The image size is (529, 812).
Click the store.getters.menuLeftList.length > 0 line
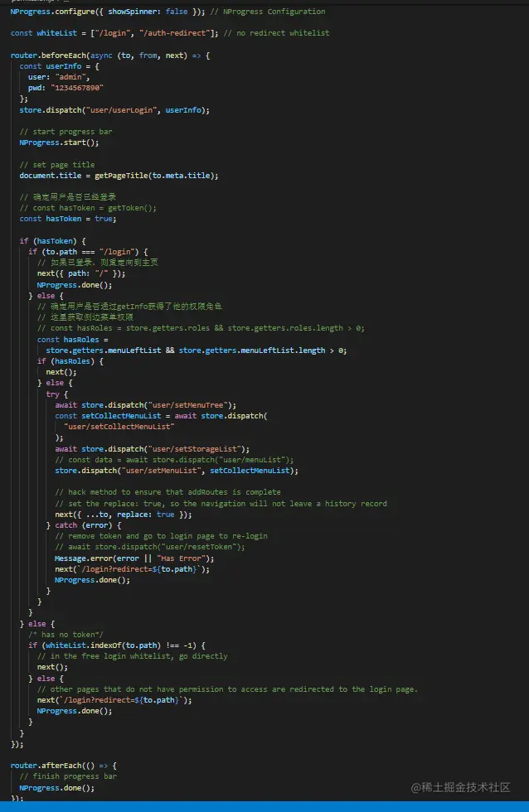pos(197,350)
